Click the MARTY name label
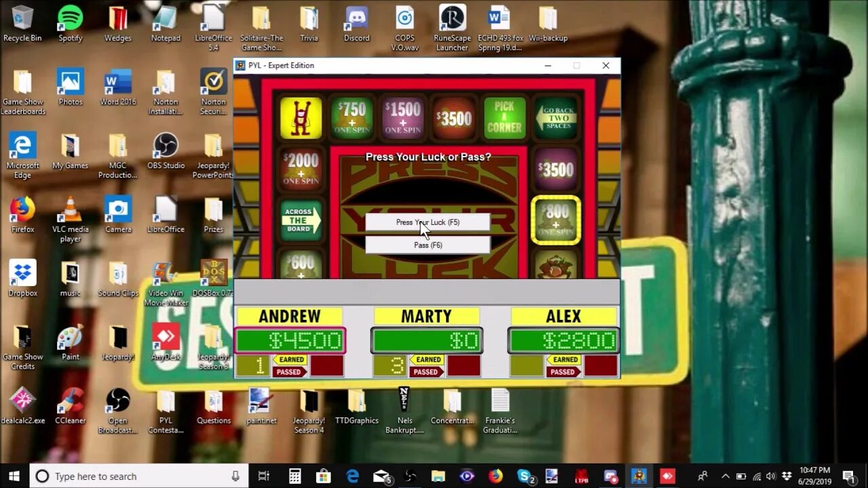The image size is (868, 488). (x=427, y=317)
